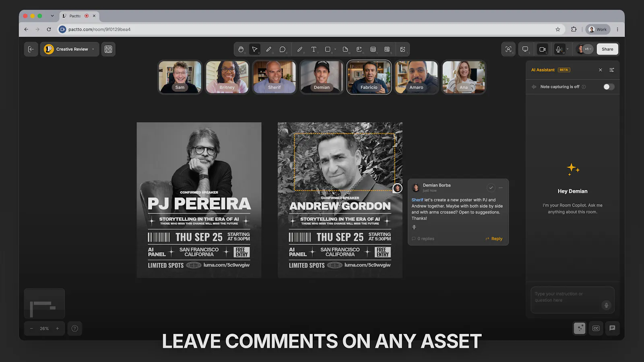This screenshot has height=362, width=644.
Task: Open the browser extensions puzzle icon
Action: pos(574,29)
